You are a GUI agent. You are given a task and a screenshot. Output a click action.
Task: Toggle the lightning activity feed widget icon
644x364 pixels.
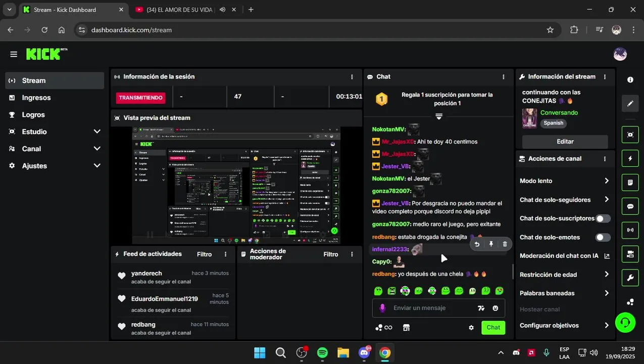630,158
